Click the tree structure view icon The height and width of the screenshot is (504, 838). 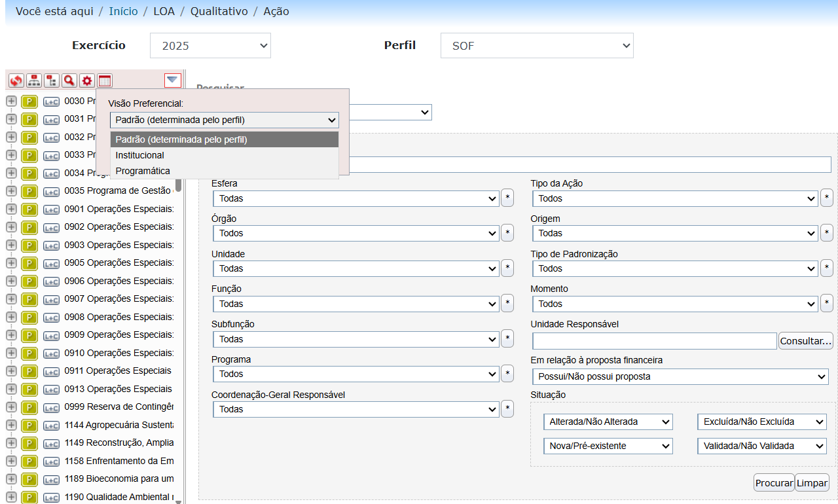(x=51, y=81)
